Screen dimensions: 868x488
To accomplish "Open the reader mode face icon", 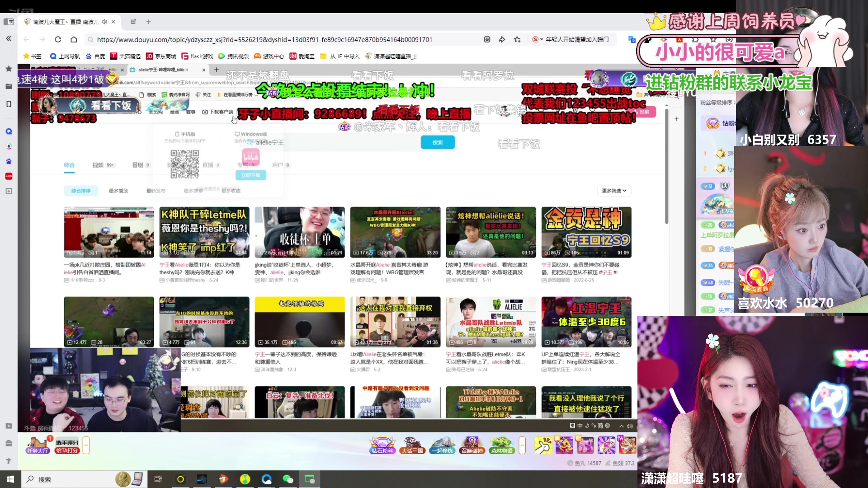I will [487, 40].
